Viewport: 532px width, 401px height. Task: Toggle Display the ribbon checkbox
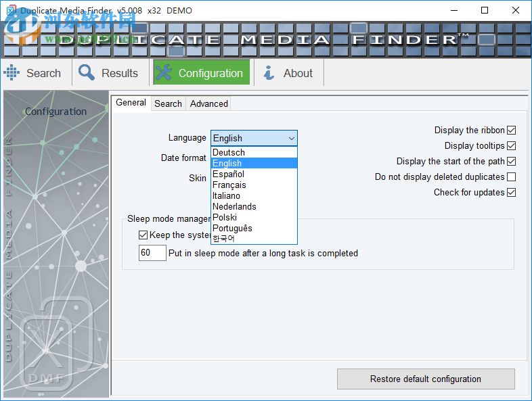tap(511, 130)
